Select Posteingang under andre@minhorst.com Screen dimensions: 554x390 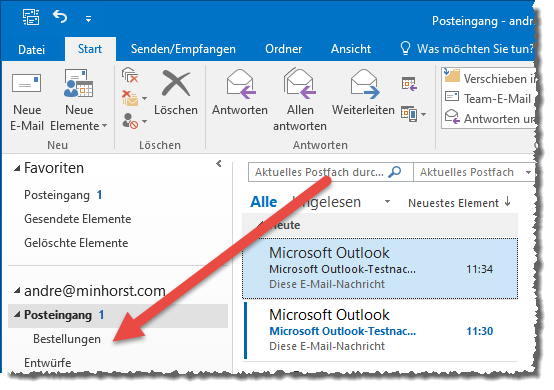click(x=118, y=315)
